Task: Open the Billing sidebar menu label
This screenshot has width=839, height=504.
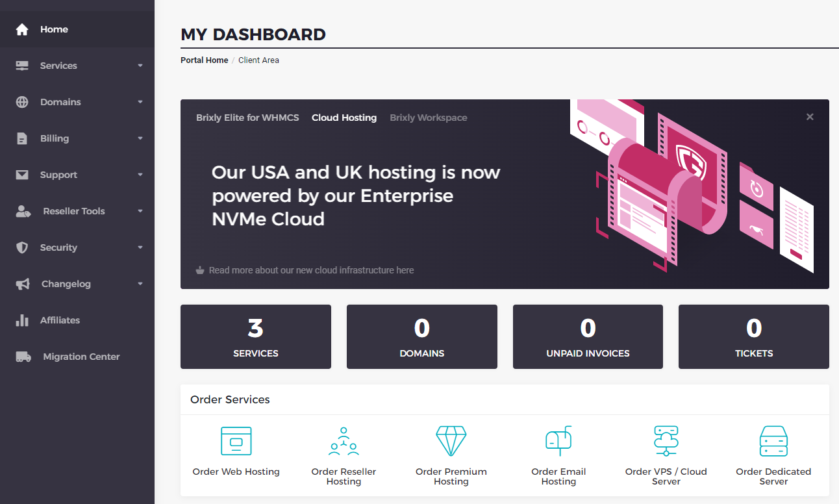Action: [x=55, y=138]
